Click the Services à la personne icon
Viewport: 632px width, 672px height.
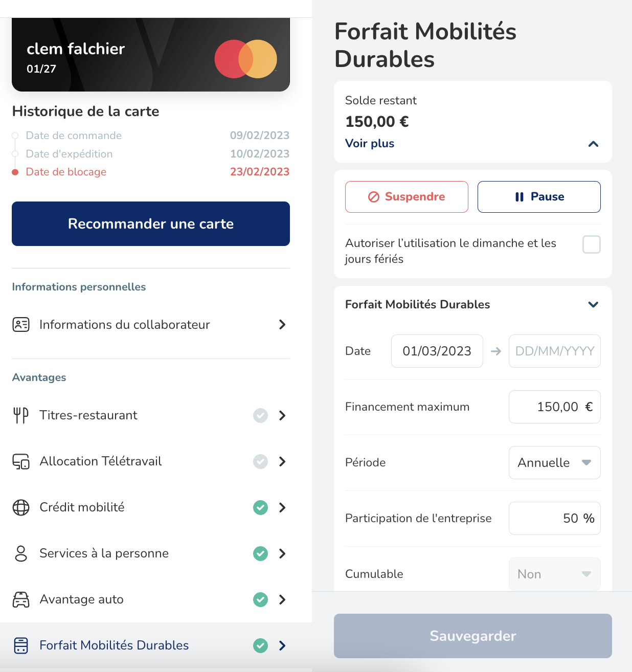21,553
